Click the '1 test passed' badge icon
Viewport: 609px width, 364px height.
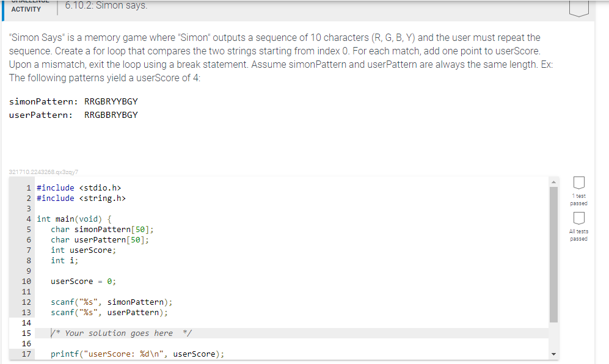click(578, 182)
